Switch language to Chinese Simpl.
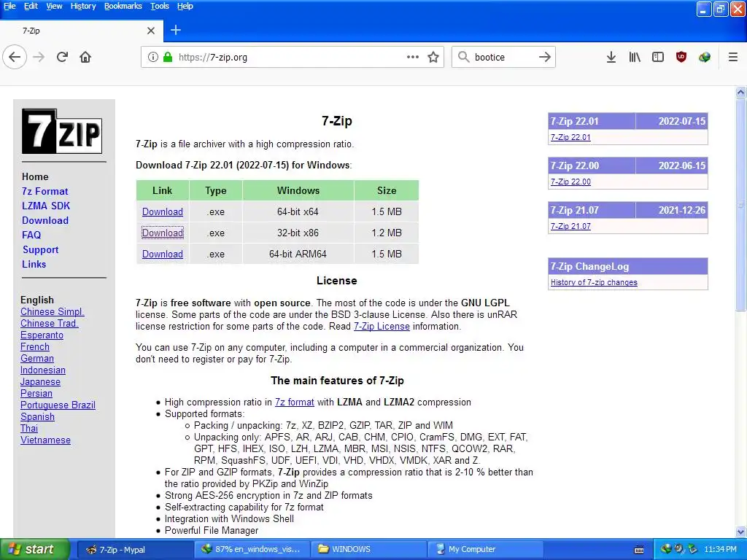Screen dimensions: 747x560 pos(53,312)
